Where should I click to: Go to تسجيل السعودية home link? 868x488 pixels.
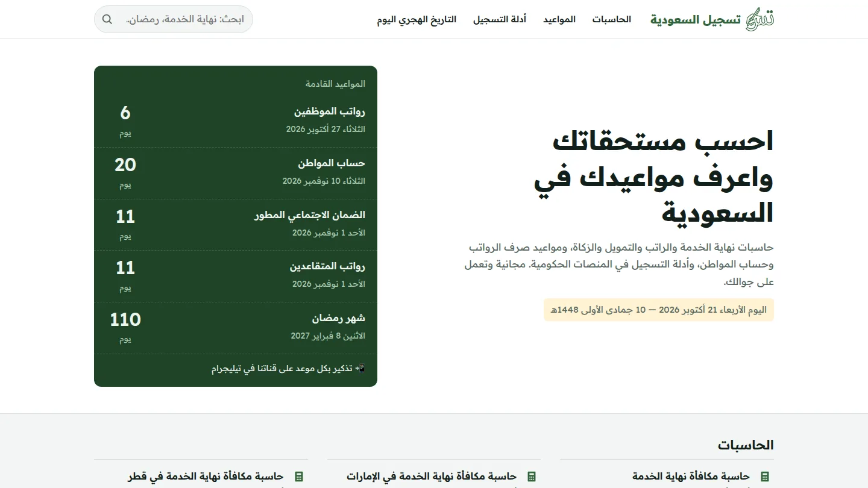pos(712,19)
